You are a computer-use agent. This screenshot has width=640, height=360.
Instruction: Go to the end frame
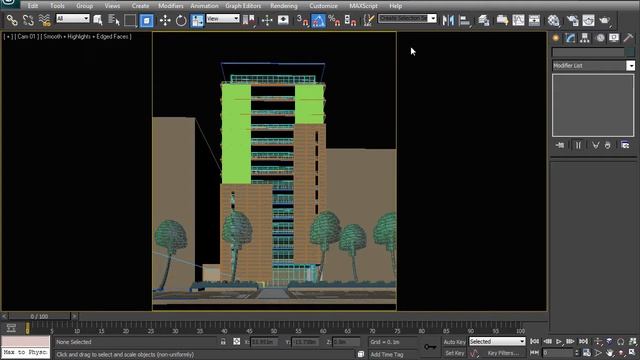coord(583,341)
